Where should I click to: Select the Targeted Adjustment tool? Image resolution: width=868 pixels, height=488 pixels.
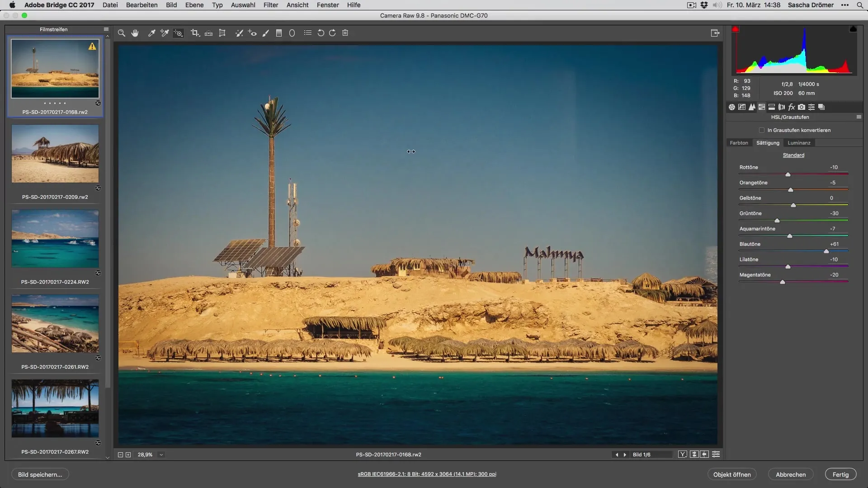(179, 33)
